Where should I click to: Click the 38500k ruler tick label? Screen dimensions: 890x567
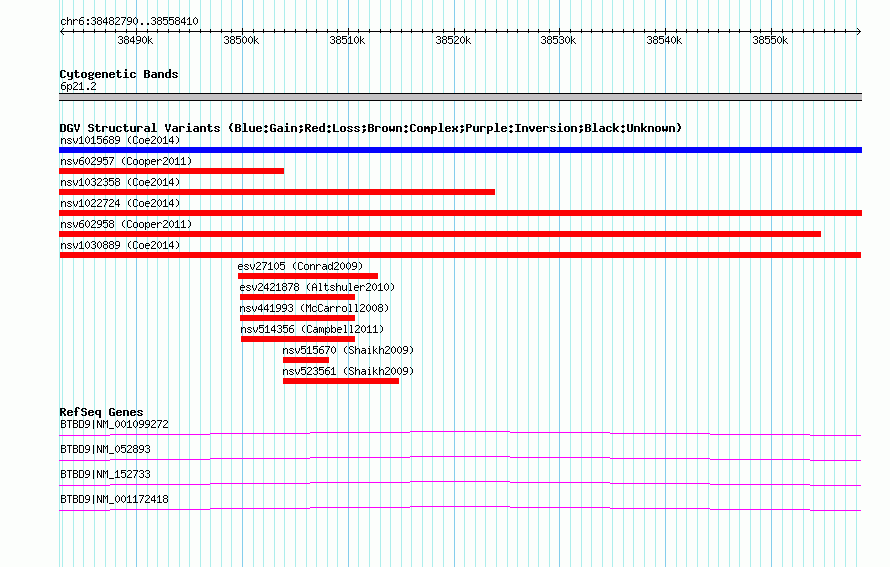point(241,40)
